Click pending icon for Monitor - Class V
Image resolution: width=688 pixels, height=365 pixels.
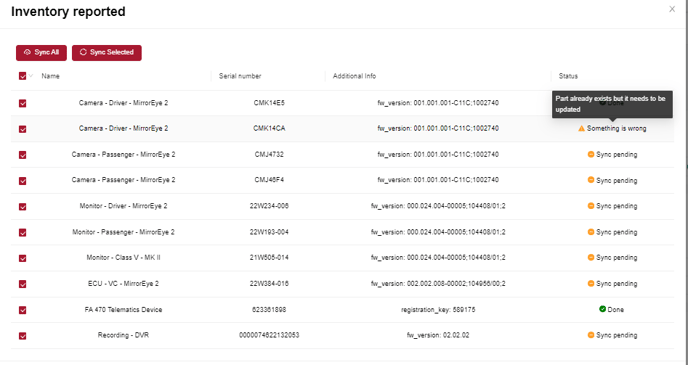591,257
